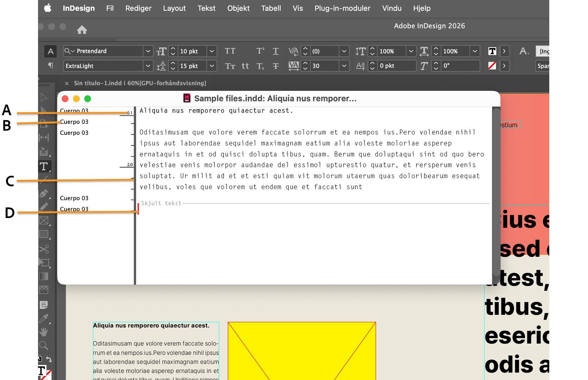This screenshot has height=380, width=588.
Task: Increase font size with stepper arrows
Action: tap(173, 49)
